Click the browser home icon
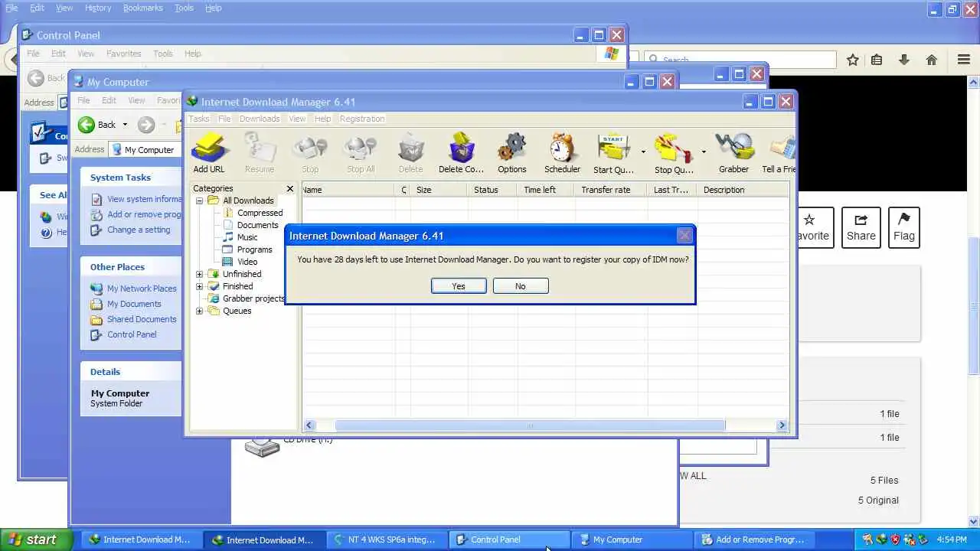Screen dimensions: 980x551 932,60
